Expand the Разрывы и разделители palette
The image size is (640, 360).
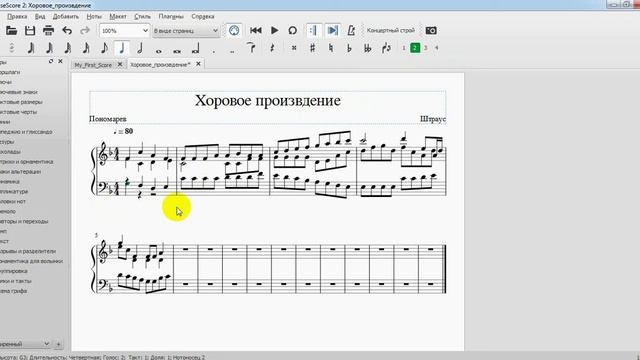pos(28,251)
